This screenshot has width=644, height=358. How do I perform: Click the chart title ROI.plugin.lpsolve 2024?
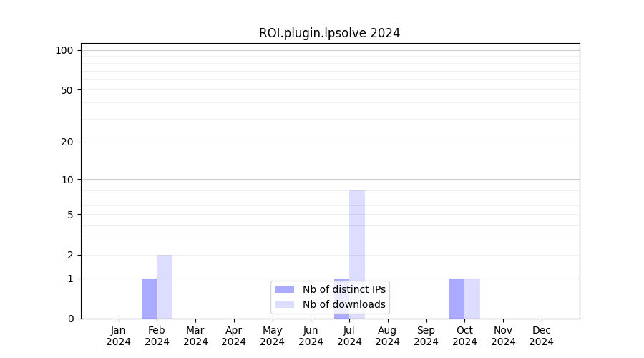[x=329, y=33]
